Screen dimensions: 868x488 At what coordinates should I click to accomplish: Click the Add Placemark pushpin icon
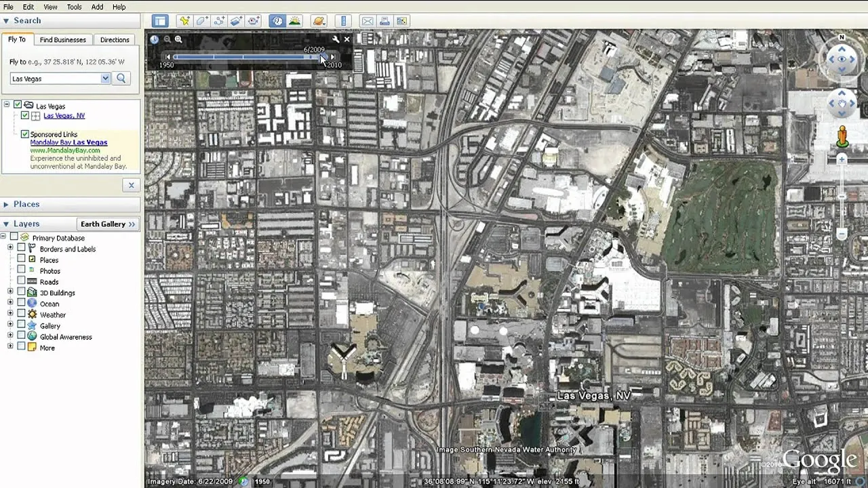click(x=184, y=21)
